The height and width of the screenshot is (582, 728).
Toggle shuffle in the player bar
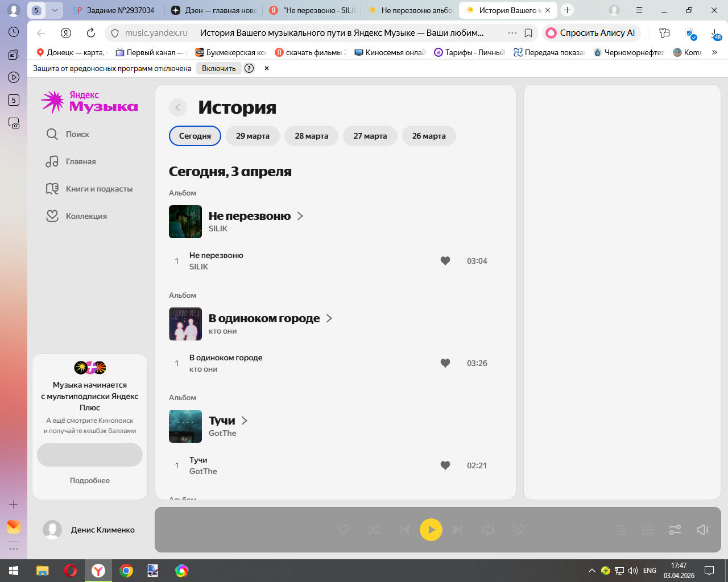click(x=374, y=530)
